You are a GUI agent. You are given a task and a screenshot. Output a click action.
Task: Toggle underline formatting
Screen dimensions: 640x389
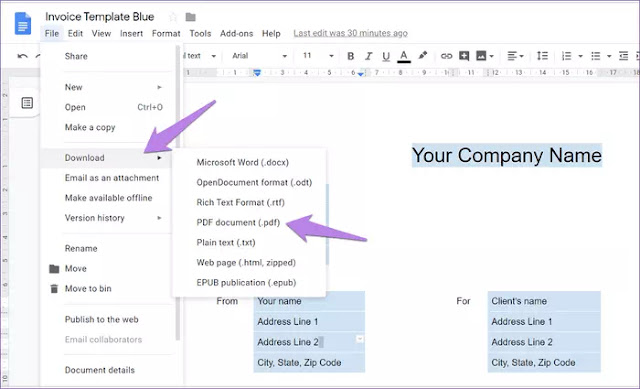point(386,56)
